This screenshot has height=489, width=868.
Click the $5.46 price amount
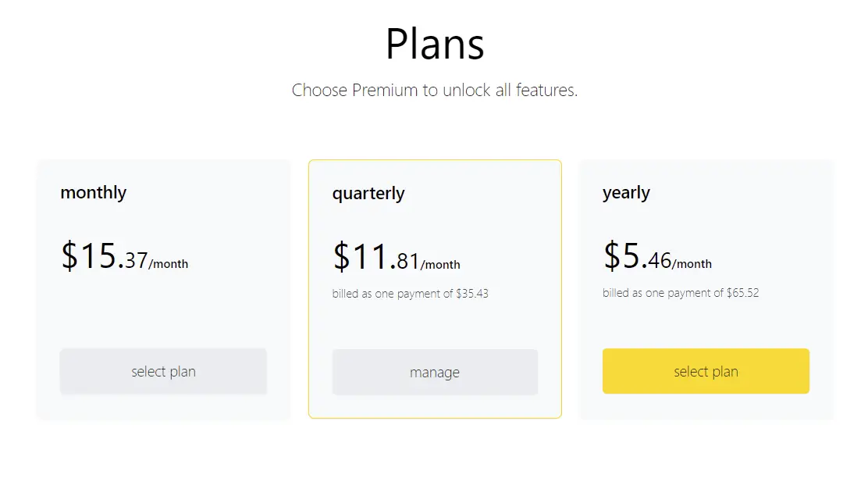(637, 256)
